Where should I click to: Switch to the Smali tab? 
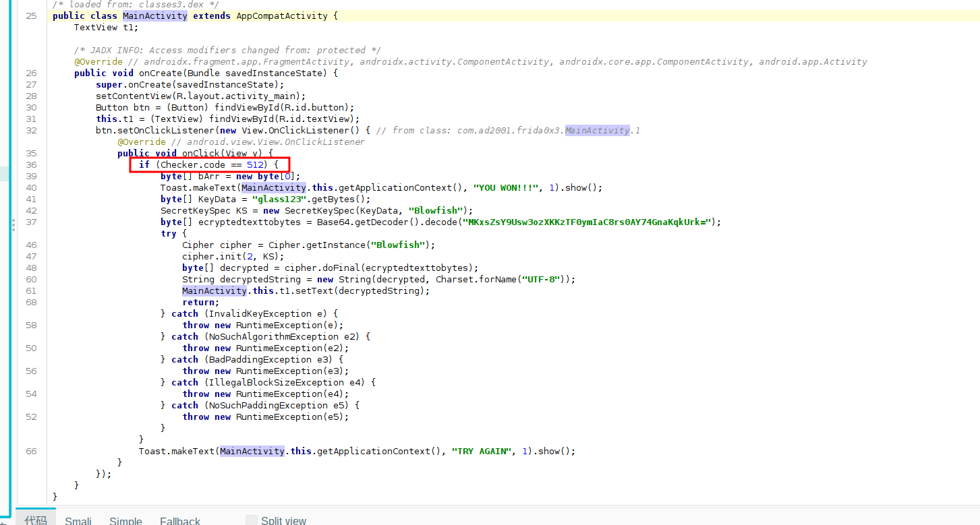[x=78, y=520]
